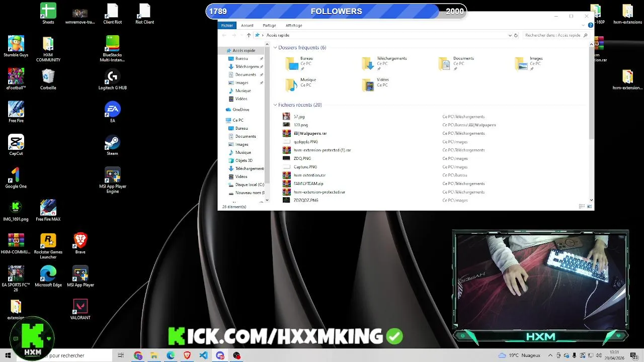
Task: Select HXM COMMUNITY folder on desktop
Action: [x=48, y=49]
